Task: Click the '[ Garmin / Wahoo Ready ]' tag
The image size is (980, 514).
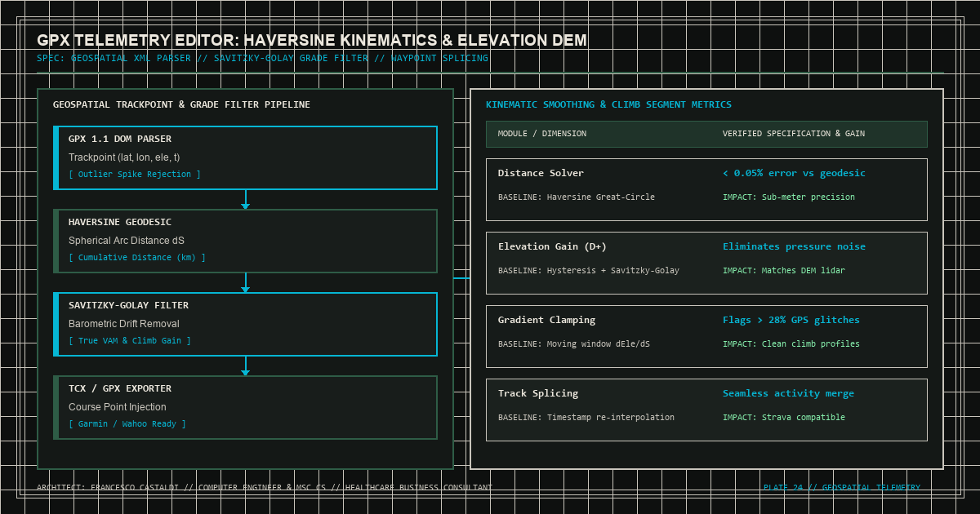Action: (x=127, y=424)
